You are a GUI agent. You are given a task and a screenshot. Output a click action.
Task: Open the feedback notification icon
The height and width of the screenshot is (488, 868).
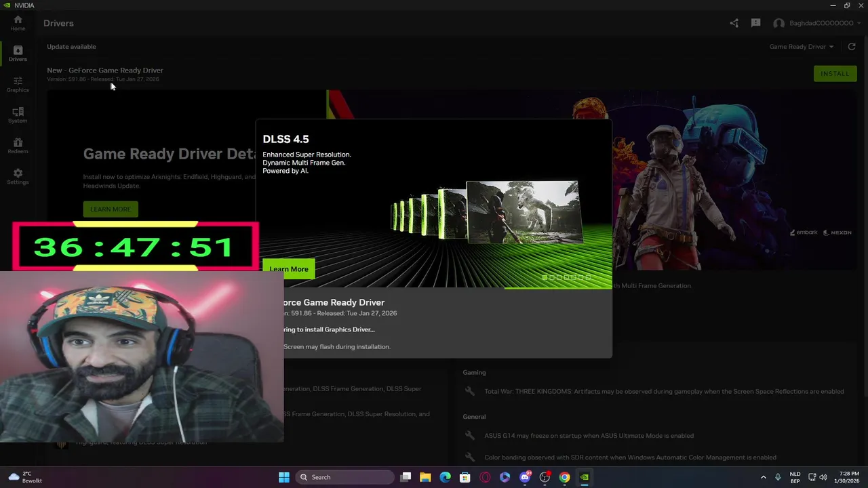point(755,23)
